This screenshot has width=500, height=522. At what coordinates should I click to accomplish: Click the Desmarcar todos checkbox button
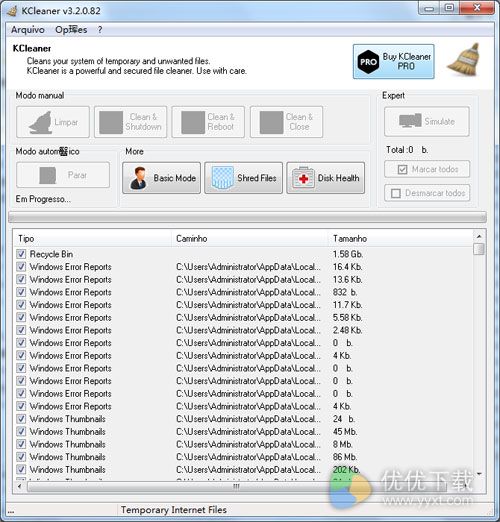(x=427, y=193)
